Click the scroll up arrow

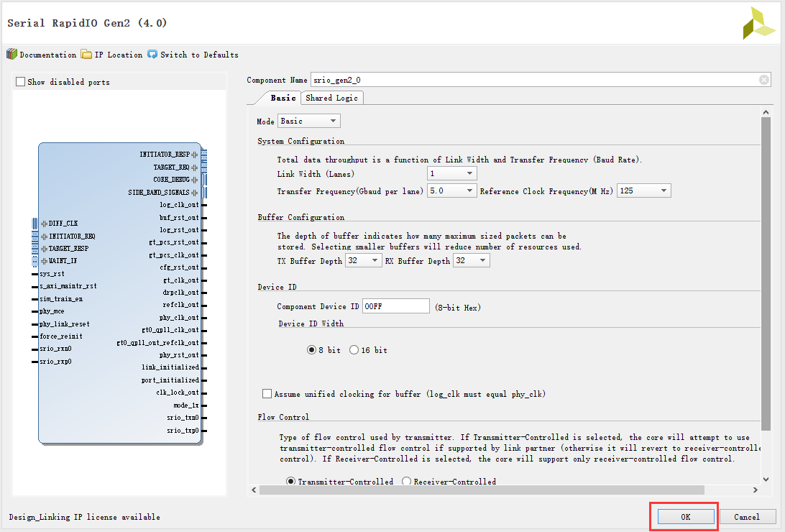click(x=766, y=112)
